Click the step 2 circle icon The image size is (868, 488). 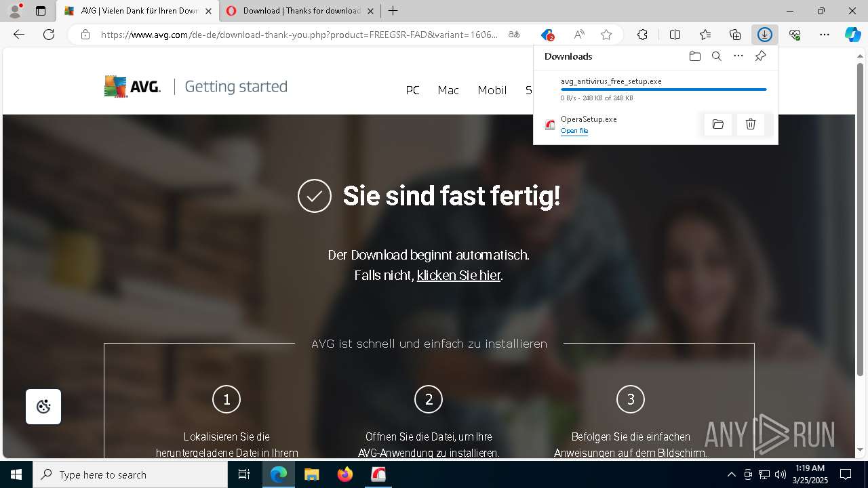pos(429,399)
